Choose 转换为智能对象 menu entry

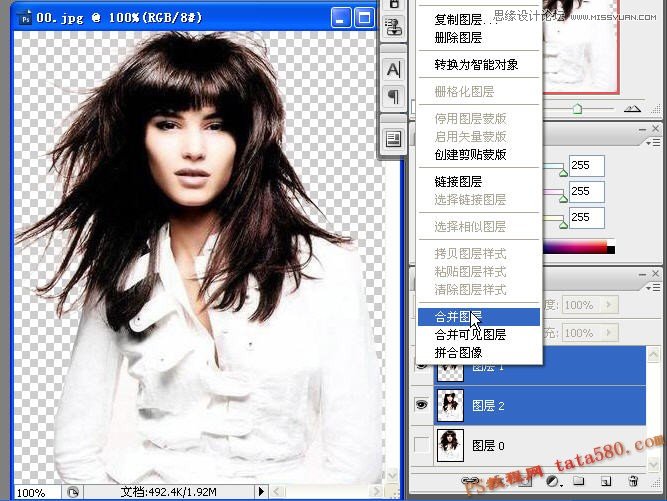[x=476, y=65]
